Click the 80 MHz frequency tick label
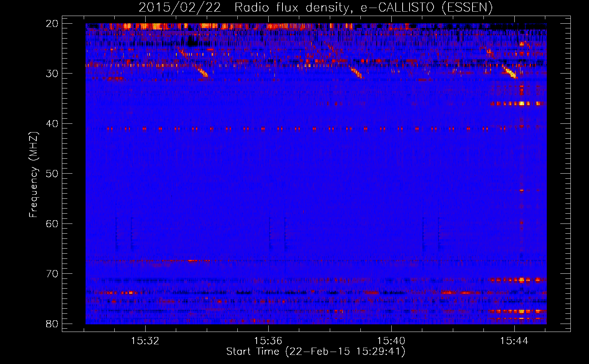Screen dimensions: 589x364 click(52, 324)
